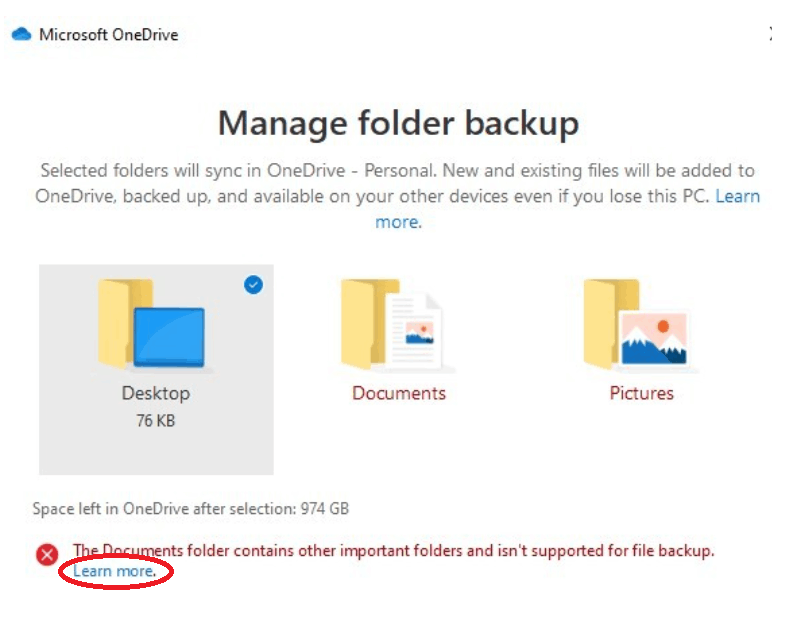Click the Manage folder backup heading
791x631 pixels.
pos(399,123)
